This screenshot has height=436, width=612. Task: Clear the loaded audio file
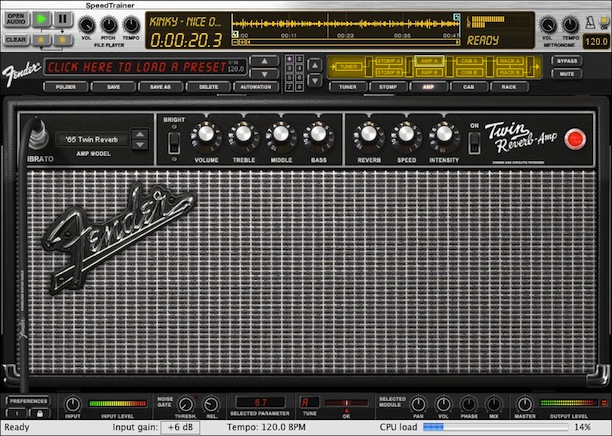pyautogui.click(x=15, y=40)
